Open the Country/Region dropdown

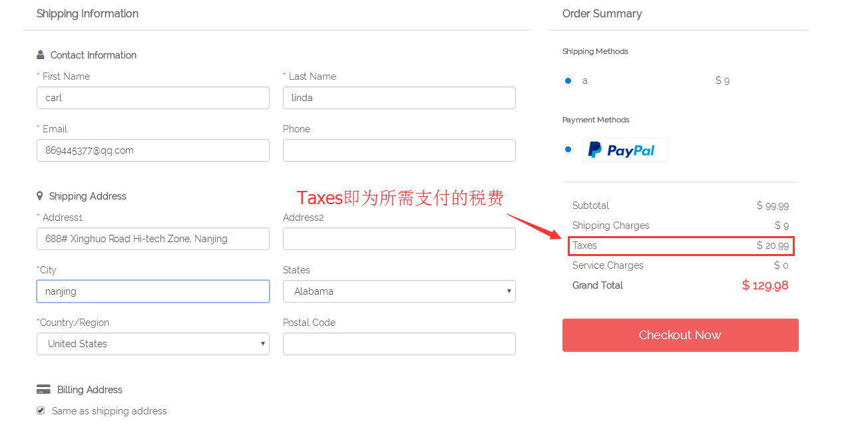point(153,344)
